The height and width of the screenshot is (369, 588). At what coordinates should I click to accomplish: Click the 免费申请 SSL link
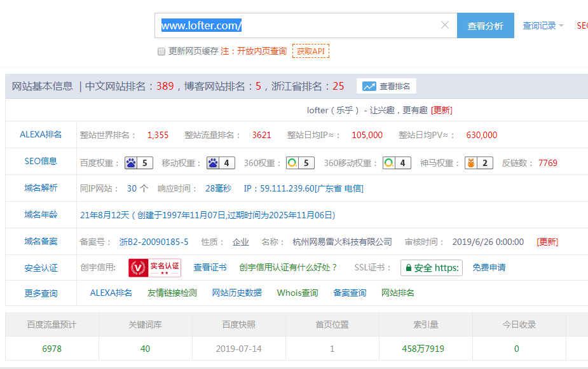pos(489,267)
